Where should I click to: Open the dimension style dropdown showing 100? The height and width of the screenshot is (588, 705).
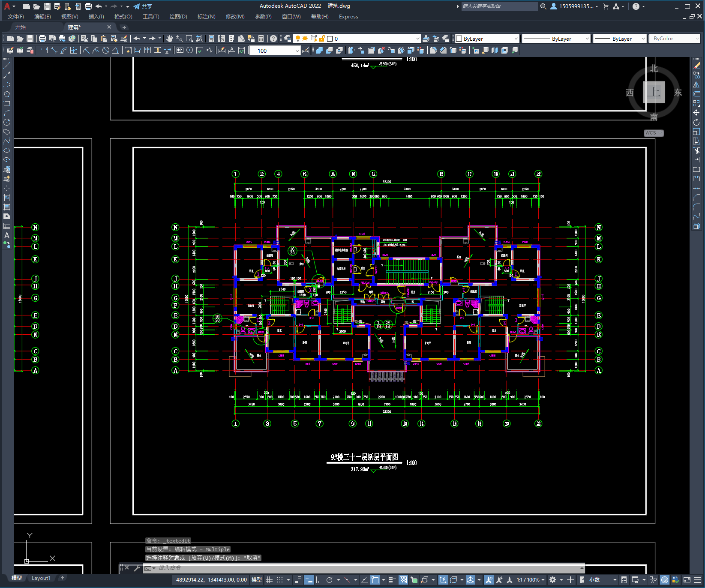click(x=274, y=50)
